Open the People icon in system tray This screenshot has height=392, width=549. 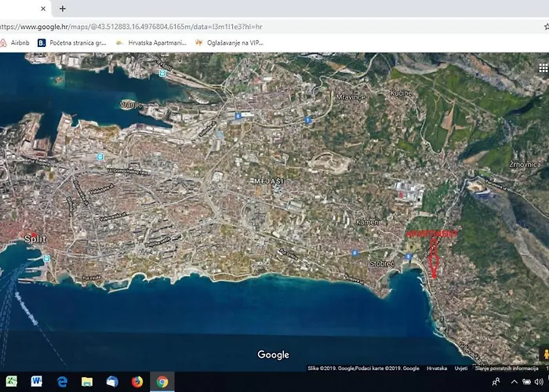pyautogui.click(x=497, y=381)
